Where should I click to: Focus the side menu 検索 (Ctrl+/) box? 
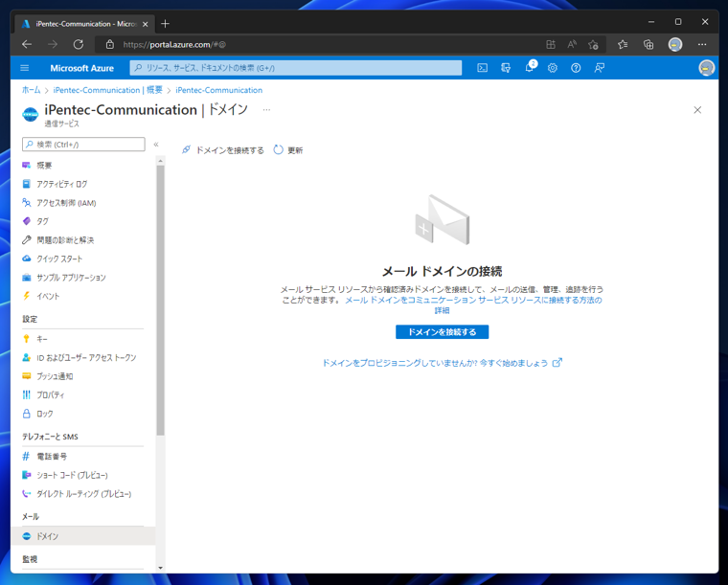tap(83, 145)
